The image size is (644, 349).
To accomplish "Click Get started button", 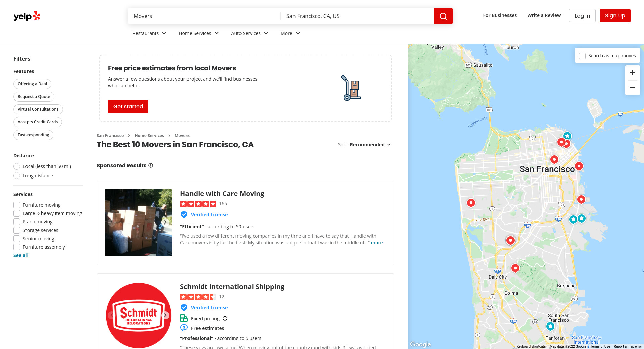I will pyautogui.click(x=128, y=106).
